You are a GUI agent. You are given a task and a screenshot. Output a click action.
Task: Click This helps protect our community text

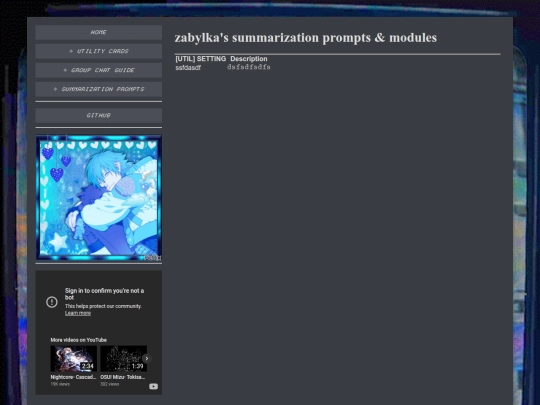(x=103, y=306)
